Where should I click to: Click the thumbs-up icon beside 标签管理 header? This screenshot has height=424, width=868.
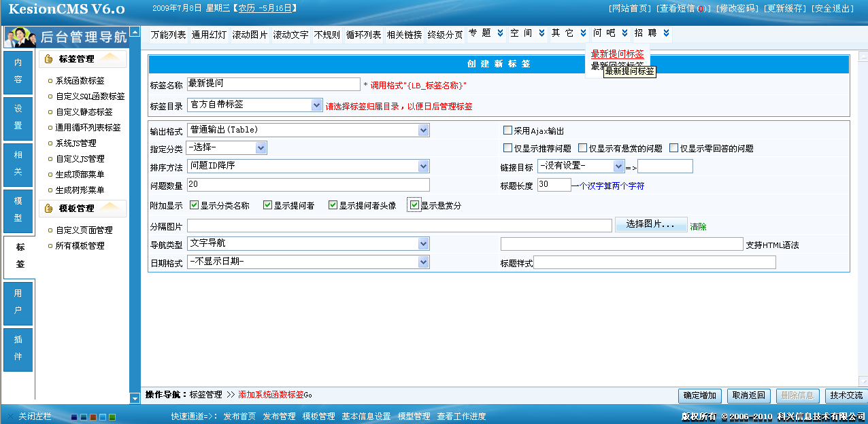pyautogui.click(x=48, y=59)
